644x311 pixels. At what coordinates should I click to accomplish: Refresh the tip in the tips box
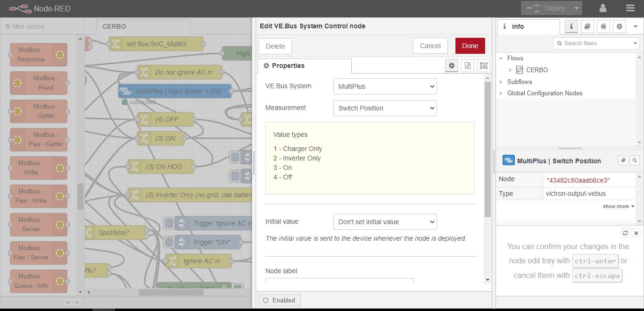[x=625, y=233]
